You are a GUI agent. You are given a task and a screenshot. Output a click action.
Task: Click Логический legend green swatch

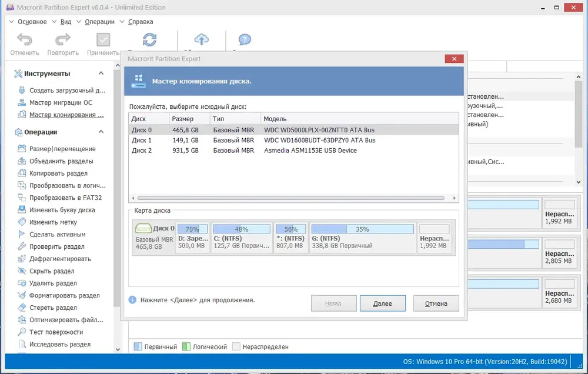[186, 346]
